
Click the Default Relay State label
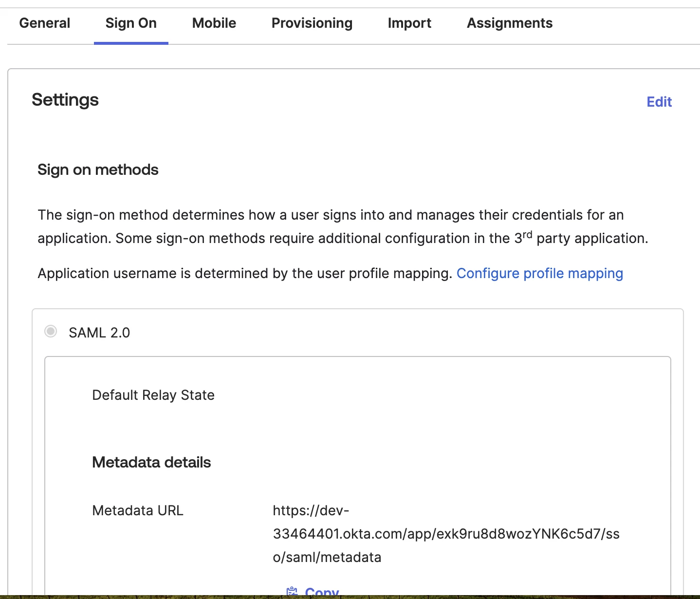click(153, 395)
